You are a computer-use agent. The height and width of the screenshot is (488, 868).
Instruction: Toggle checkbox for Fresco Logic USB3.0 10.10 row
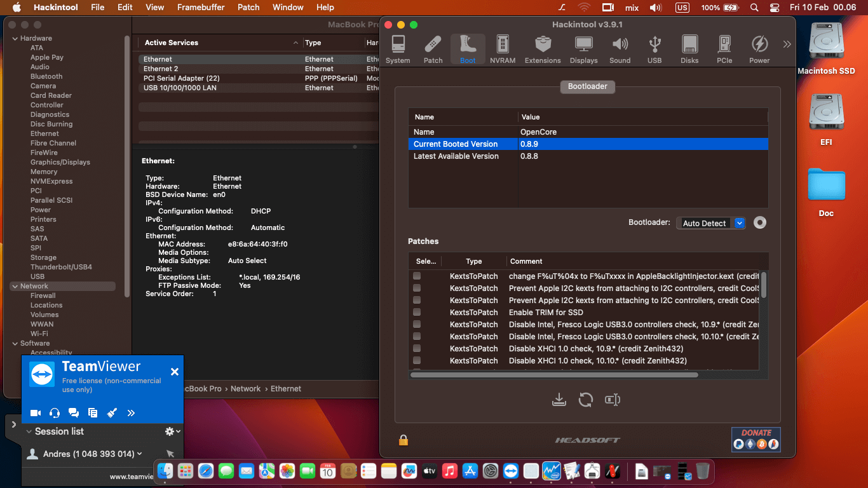click(417, 336)
